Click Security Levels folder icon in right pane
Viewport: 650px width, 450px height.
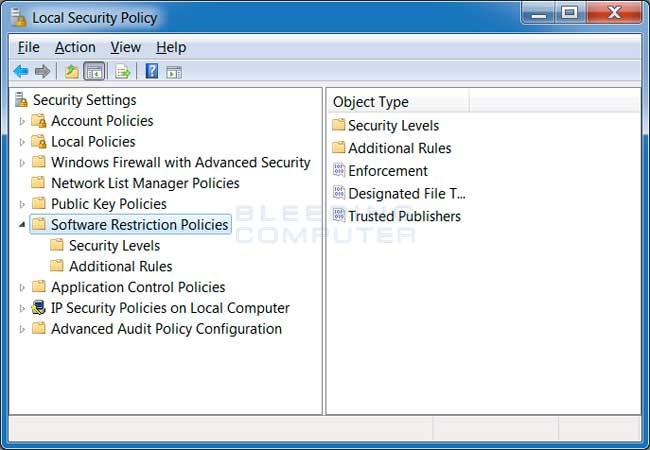coord(338,124)
